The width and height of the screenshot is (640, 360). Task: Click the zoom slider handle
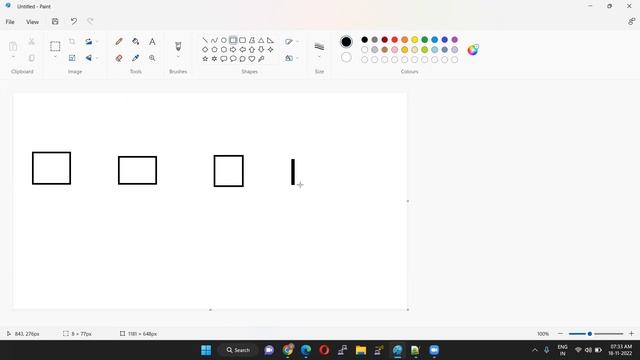click(590, 334)
